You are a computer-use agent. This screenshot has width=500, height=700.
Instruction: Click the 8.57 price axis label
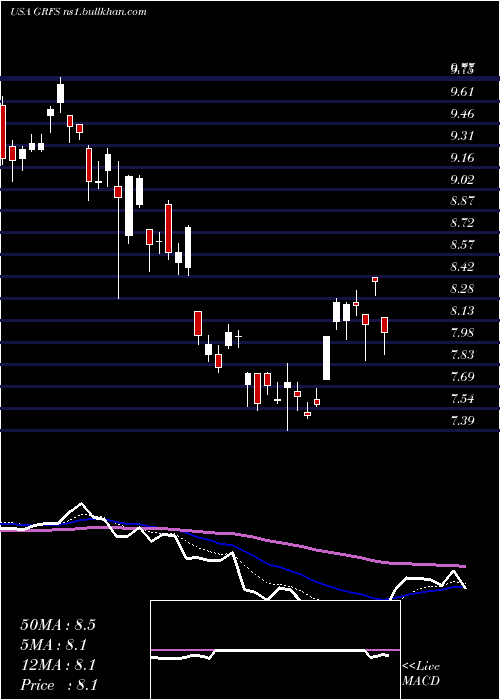click(462, 245)
